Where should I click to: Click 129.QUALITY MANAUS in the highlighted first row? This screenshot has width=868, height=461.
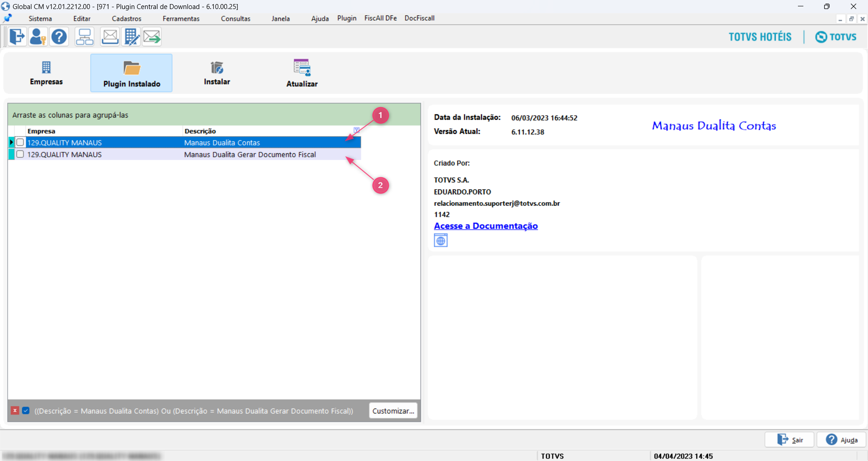65,143
